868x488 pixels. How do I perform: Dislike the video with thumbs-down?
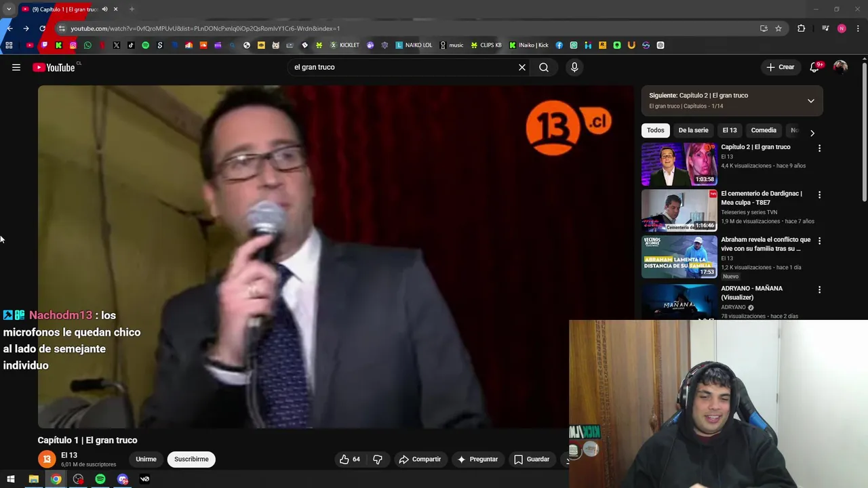click(x=378, y=459)
